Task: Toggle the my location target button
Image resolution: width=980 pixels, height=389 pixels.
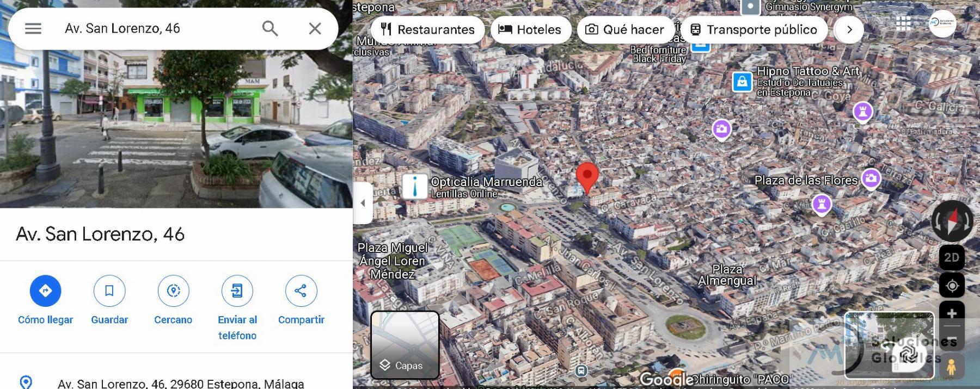Action: (952, 286)
